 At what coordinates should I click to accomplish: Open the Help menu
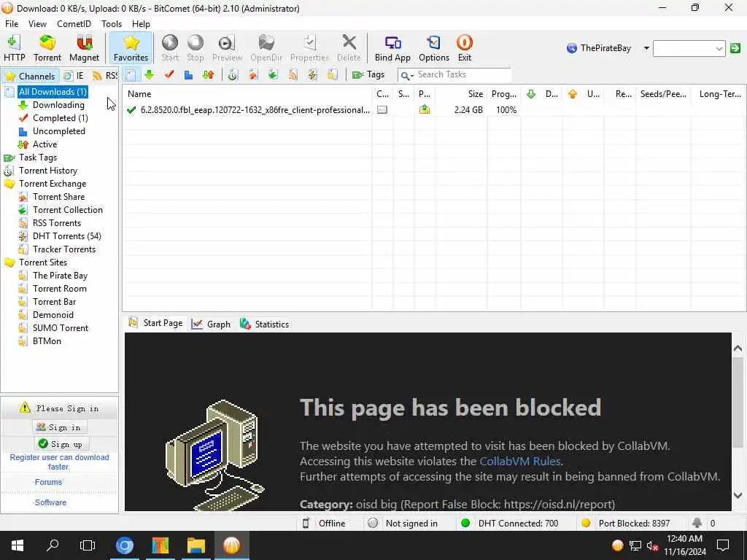(x=141, y=24)
